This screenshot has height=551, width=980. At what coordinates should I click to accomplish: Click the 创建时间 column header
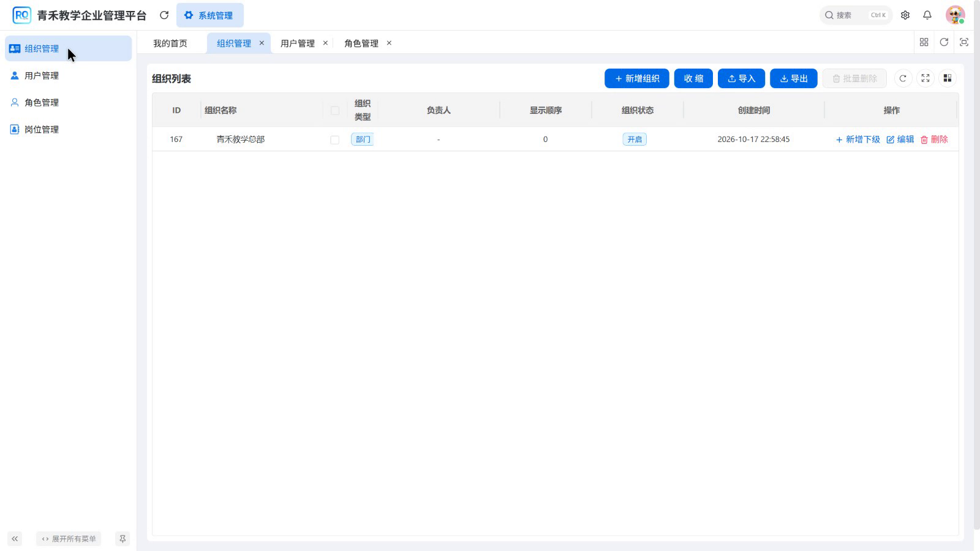click(x=754, y=110)
